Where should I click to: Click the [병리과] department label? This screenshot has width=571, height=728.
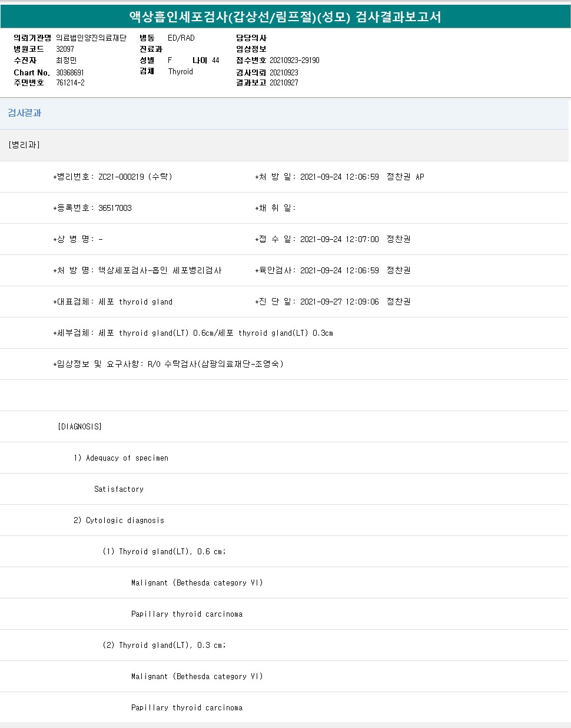click(24, 145)
